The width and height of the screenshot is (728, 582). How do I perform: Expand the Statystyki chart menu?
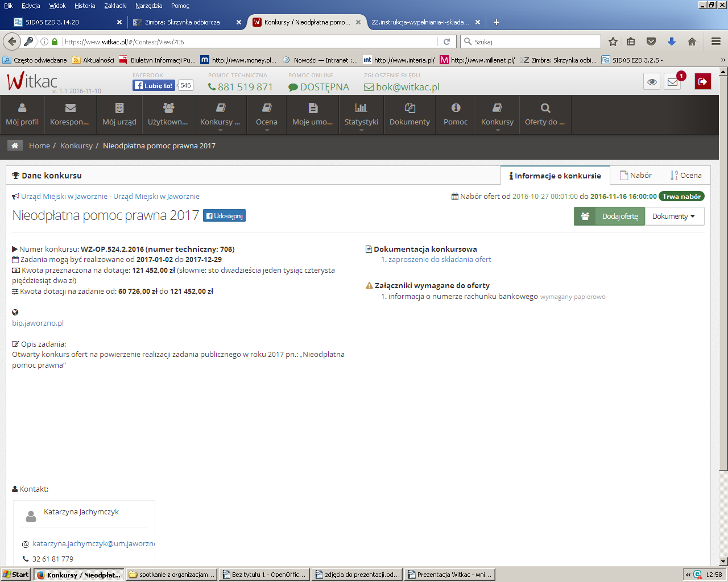tap(361, 114)
